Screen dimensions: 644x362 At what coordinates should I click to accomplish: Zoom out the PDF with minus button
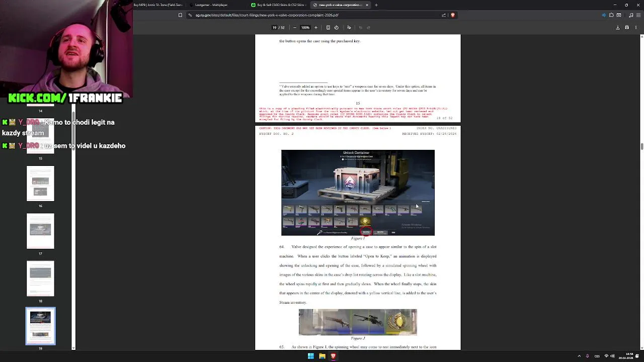pos(295,28)
